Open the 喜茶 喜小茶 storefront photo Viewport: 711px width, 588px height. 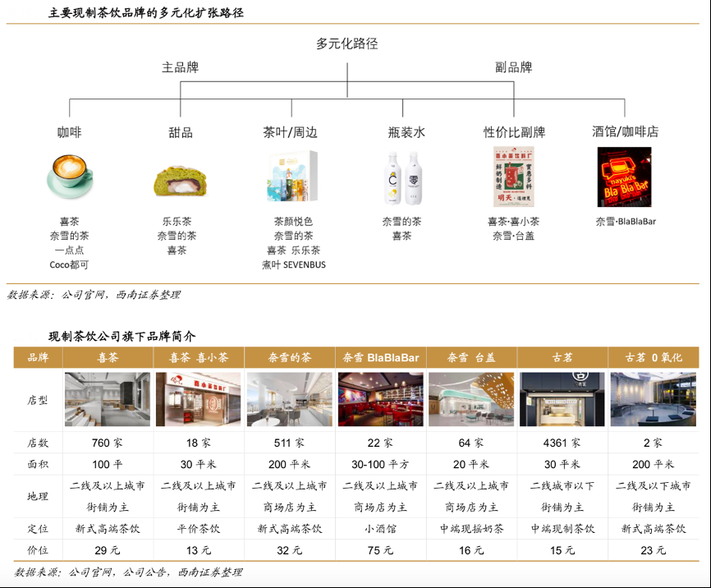(198, 399)
